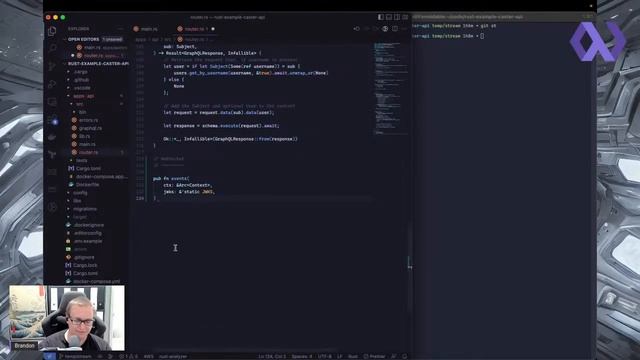640x360 pixels.
Task: Open Cargo.toml just below Cargo.lock
Action: 86,273
